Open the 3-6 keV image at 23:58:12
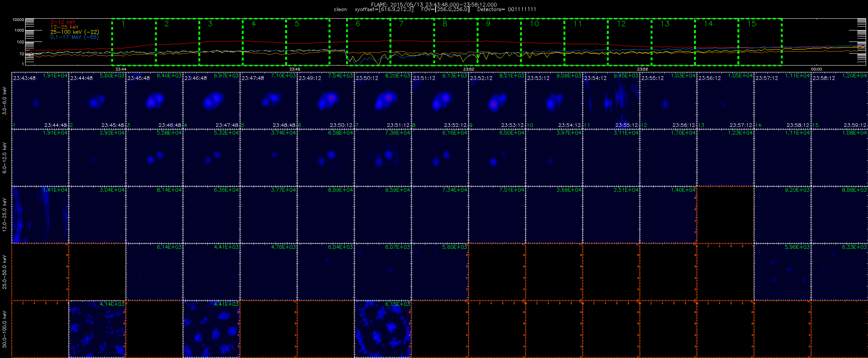The image size is (868, 358). tap(839, 101)
